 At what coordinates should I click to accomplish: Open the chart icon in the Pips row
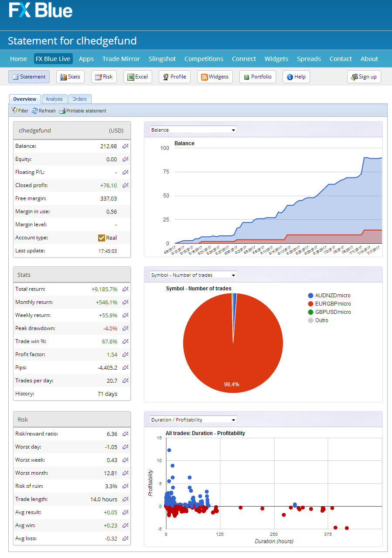tap(125, 367)
